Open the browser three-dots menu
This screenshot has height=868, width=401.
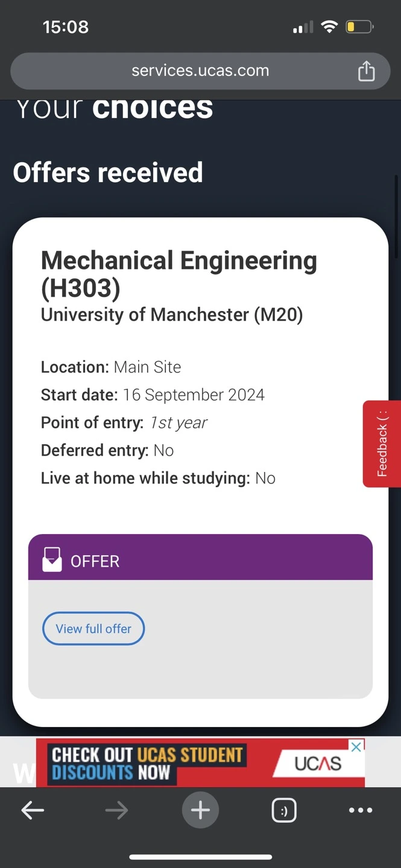(361, 811)
